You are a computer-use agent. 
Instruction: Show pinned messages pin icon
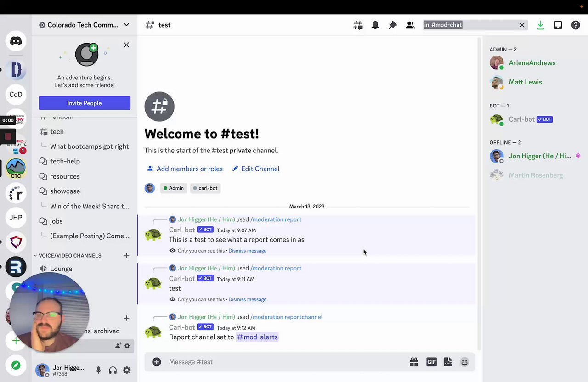click(x=393, y=25)
